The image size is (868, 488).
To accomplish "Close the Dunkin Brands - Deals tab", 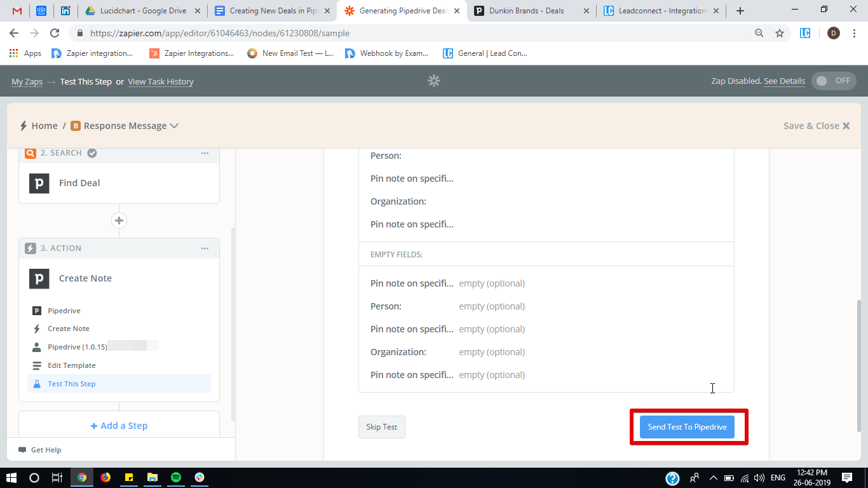I will point(585,11).
